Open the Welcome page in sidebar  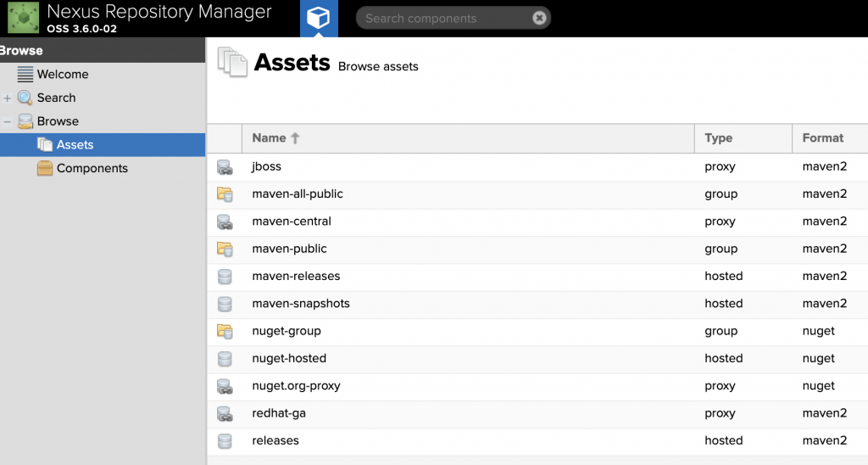click(62, 75)
